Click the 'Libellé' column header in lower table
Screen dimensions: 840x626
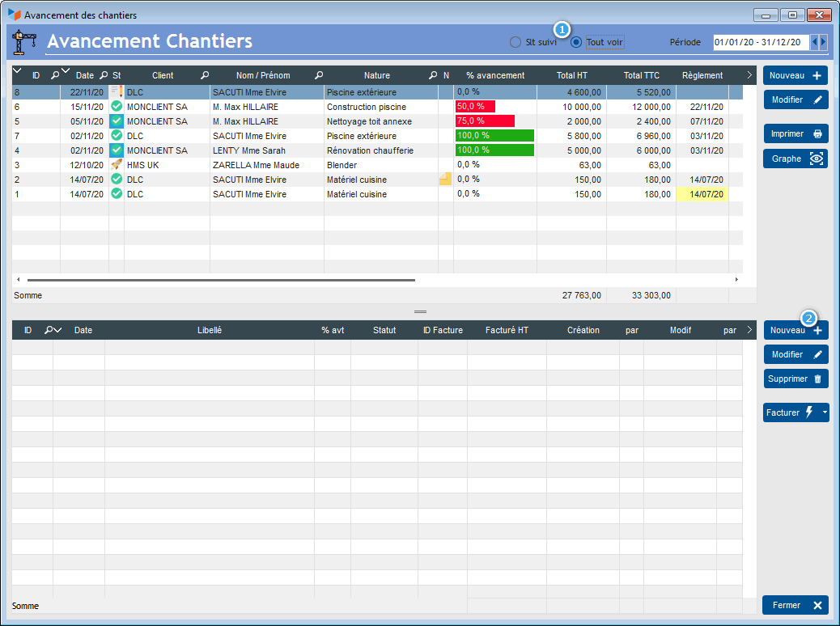click(x=209, y=330)
